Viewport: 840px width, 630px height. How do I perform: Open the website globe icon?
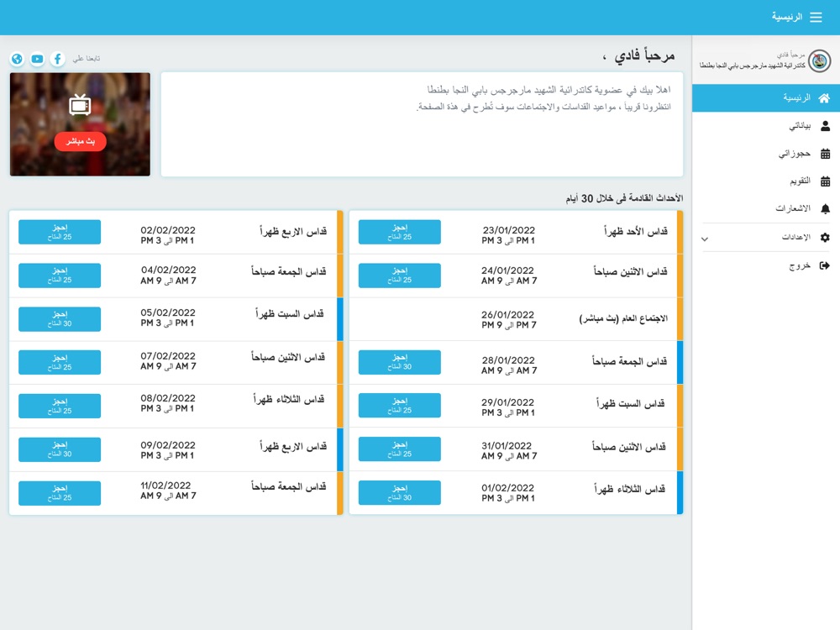tap(17, 59)
